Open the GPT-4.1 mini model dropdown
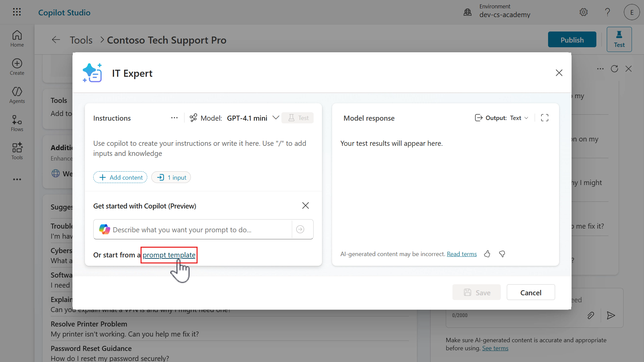 click(276, 118)
